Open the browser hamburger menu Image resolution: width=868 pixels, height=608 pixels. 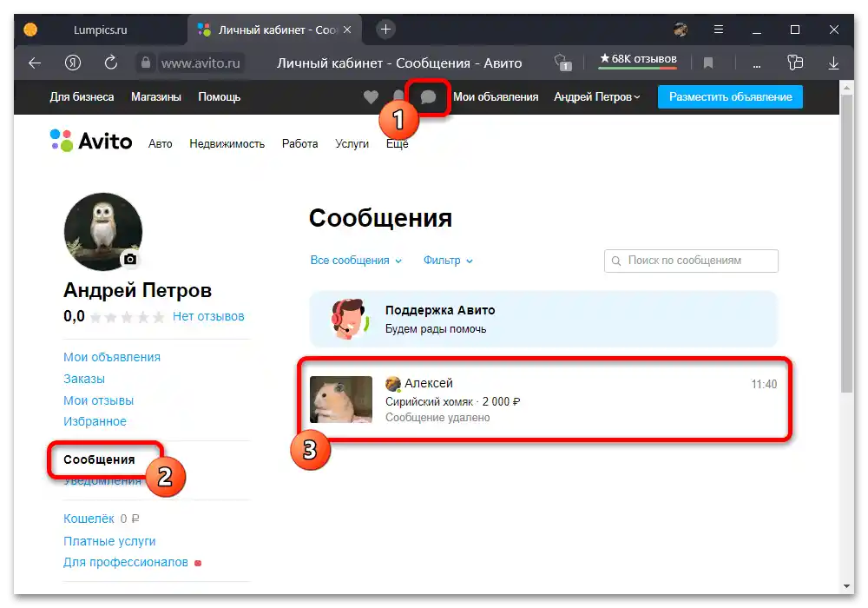click(719, 30)
